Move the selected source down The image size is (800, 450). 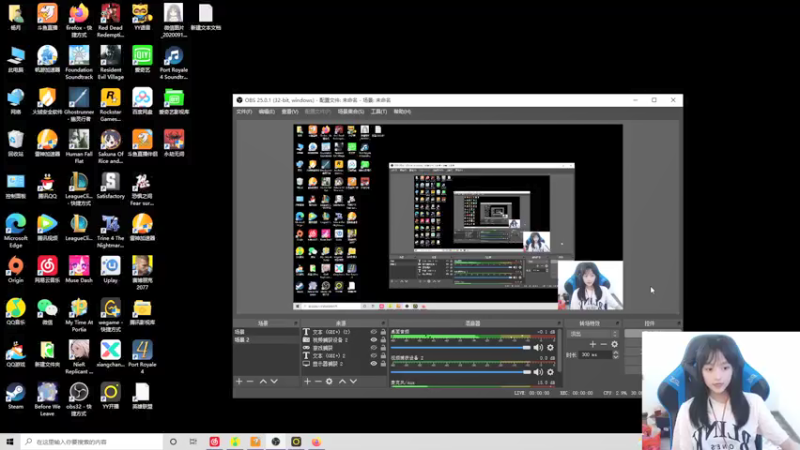pos(354,381)
